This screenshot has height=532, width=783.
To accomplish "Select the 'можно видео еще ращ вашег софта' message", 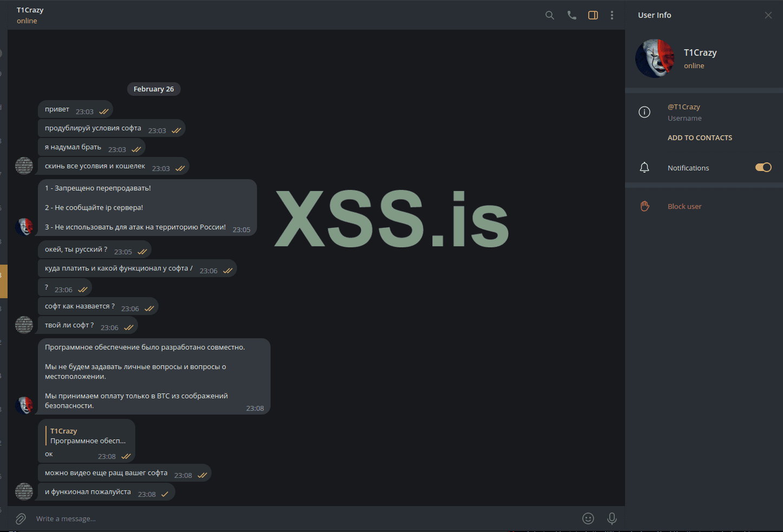I will click(x=124, y=474).
